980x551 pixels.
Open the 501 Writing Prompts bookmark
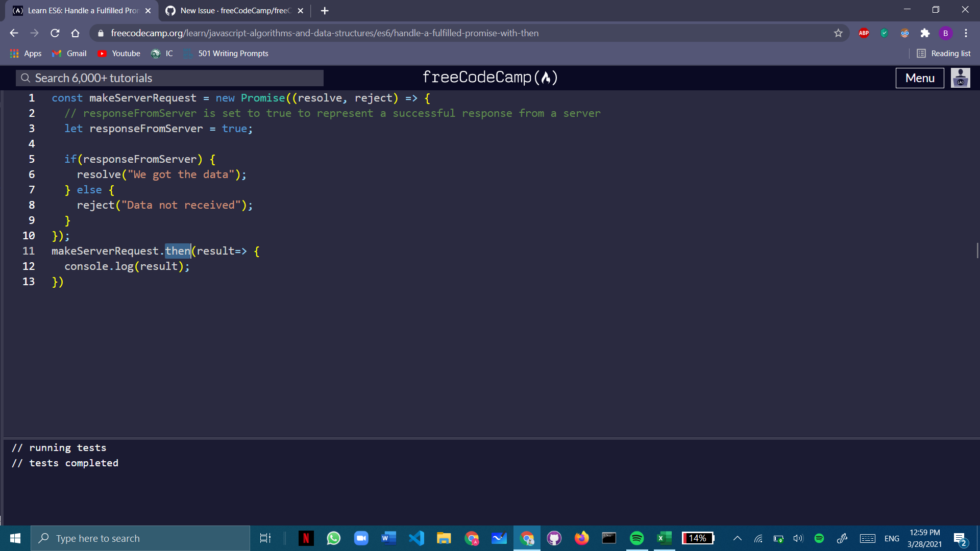[x=233, y=53]
